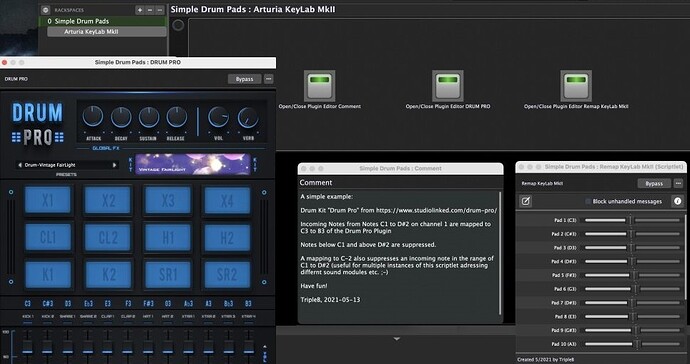Click the C3 note label
This screenshot has width=690, height=364.
coord(28,304)
